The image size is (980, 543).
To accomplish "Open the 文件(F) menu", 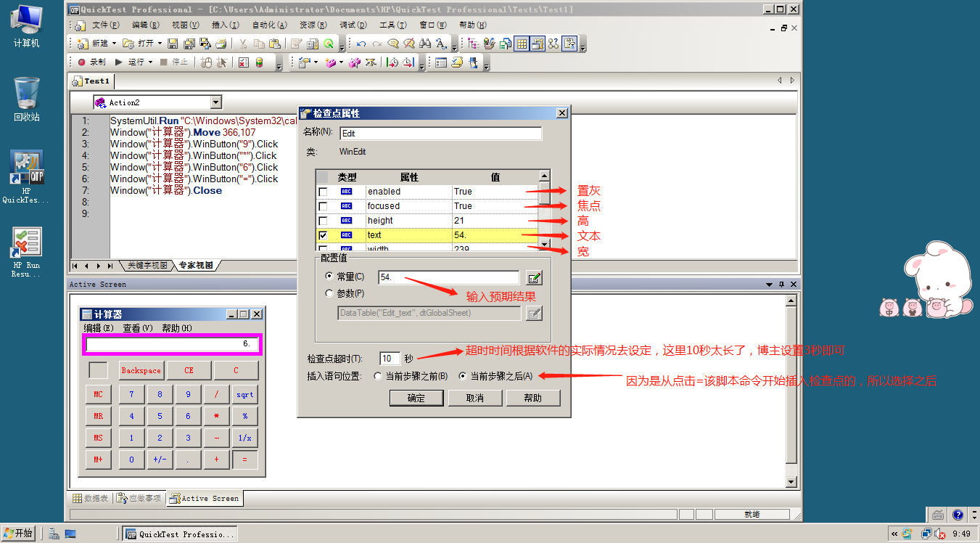I will click(x=105, y=25).
